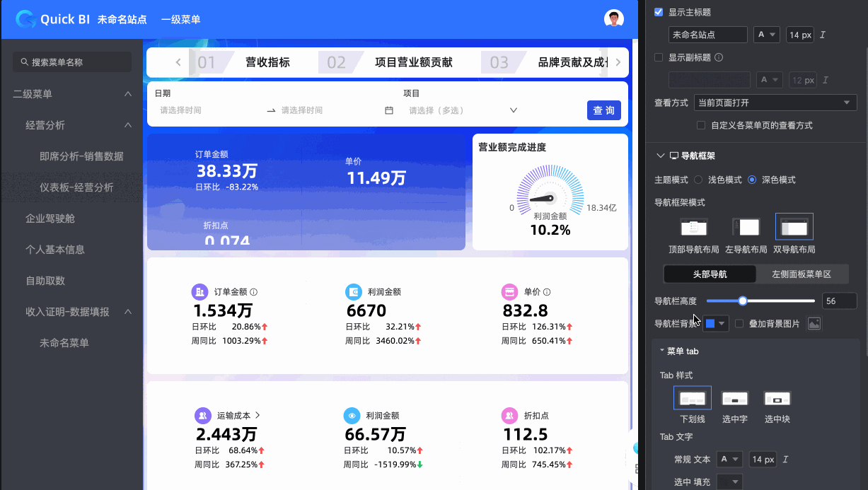Select 浅色模式 theme radio
Image resolution: width=868 pixels, height=490 pixels.
(698, 180)
